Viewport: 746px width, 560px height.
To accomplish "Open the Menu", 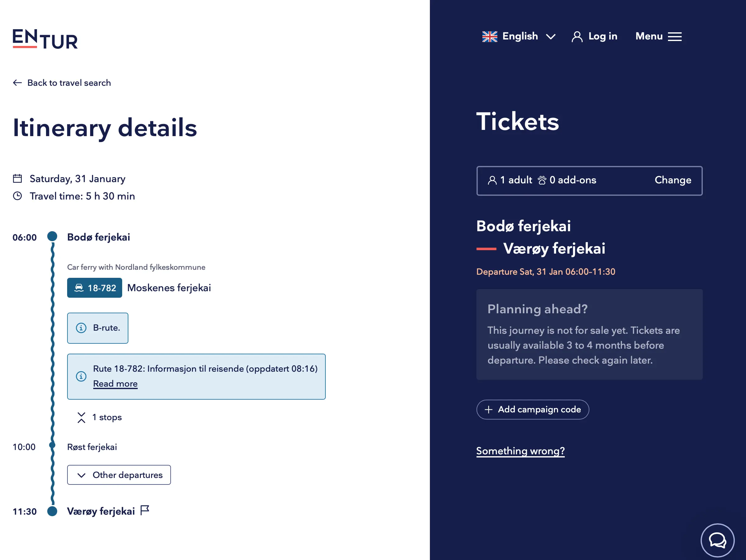I will [658, 36].
